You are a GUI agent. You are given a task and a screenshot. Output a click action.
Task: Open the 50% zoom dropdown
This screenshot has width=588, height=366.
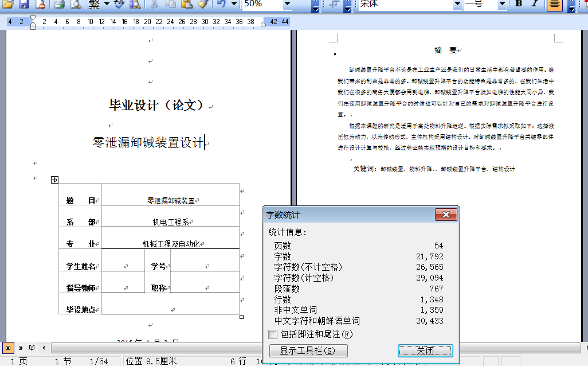tap(287, 4)
